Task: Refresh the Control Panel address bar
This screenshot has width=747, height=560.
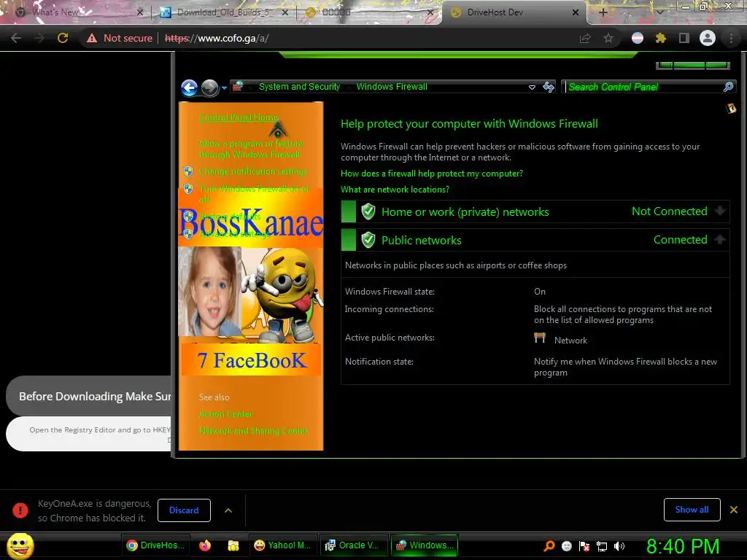Action: click(549, 87)
